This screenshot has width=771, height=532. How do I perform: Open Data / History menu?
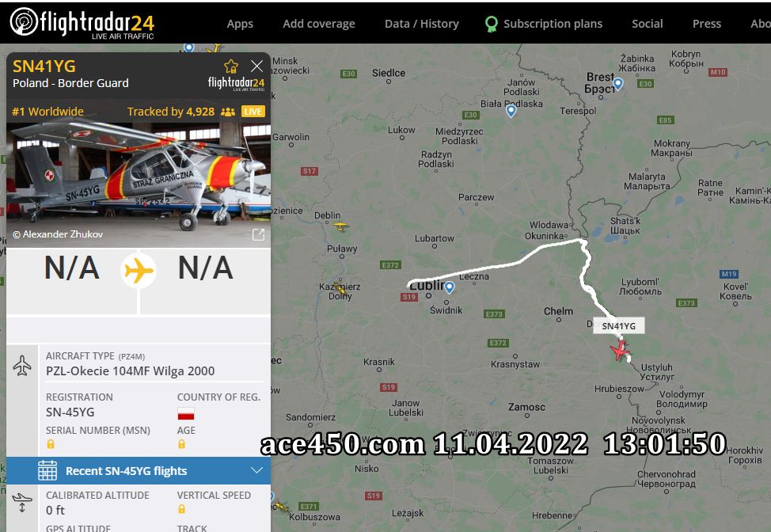point(421,24)
